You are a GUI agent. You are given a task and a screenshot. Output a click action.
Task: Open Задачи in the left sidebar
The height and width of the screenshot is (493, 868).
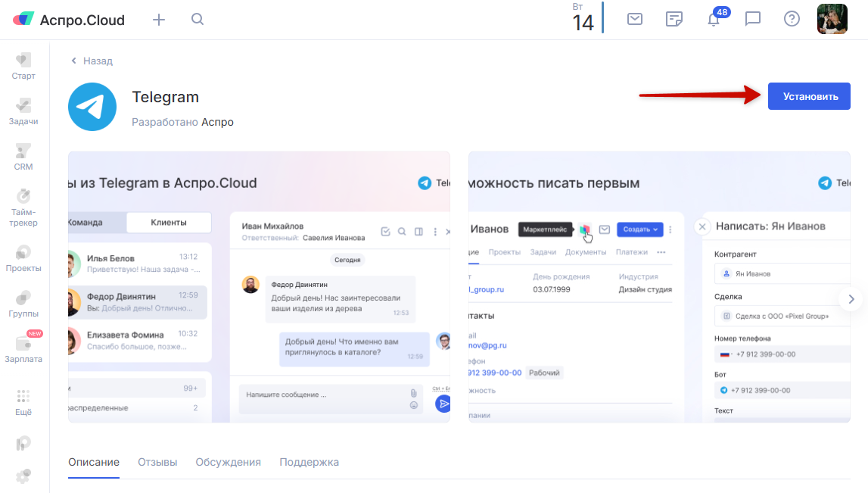tap(23, 112)
